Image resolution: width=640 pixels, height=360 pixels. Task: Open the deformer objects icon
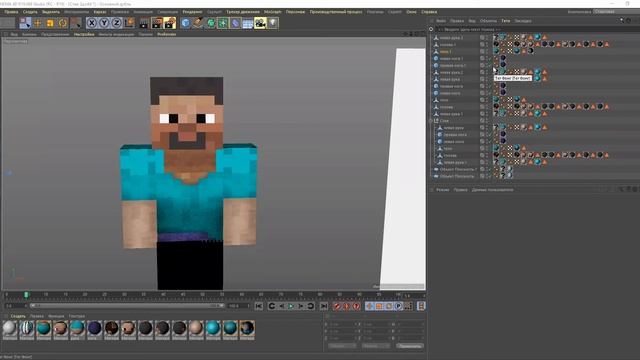tap(236, 23)
